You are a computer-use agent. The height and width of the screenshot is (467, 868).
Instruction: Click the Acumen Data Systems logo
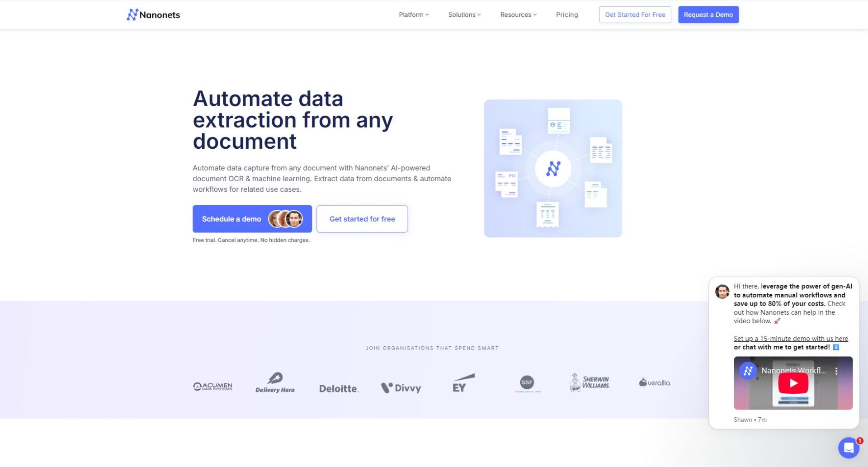point(212,387)
